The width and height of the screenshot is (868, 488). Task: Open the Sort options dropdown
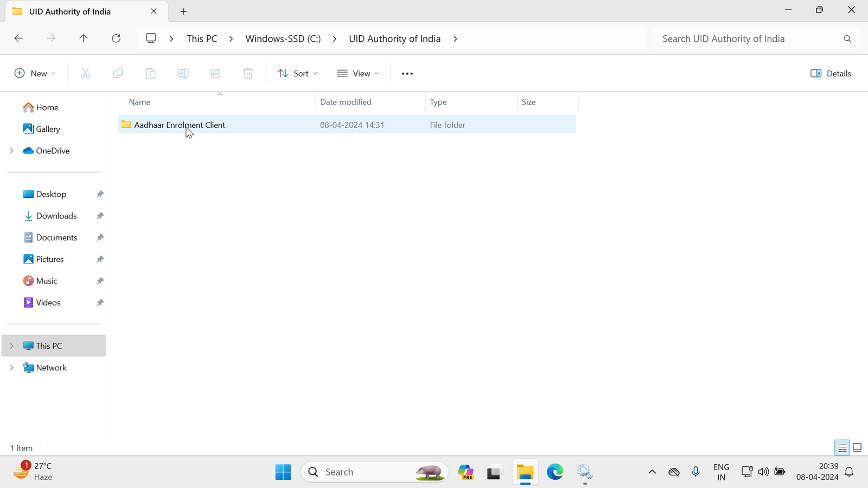click(297, 73)
